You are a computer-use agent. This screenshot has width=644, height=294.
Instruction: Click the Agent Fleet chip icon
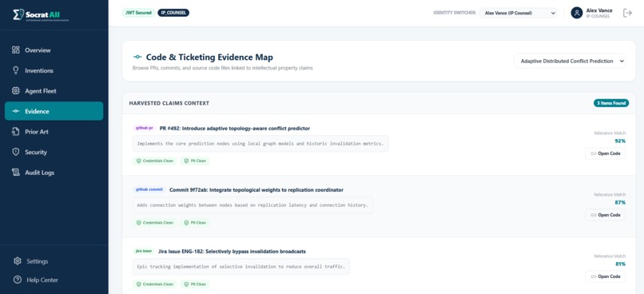pos(16,91)
